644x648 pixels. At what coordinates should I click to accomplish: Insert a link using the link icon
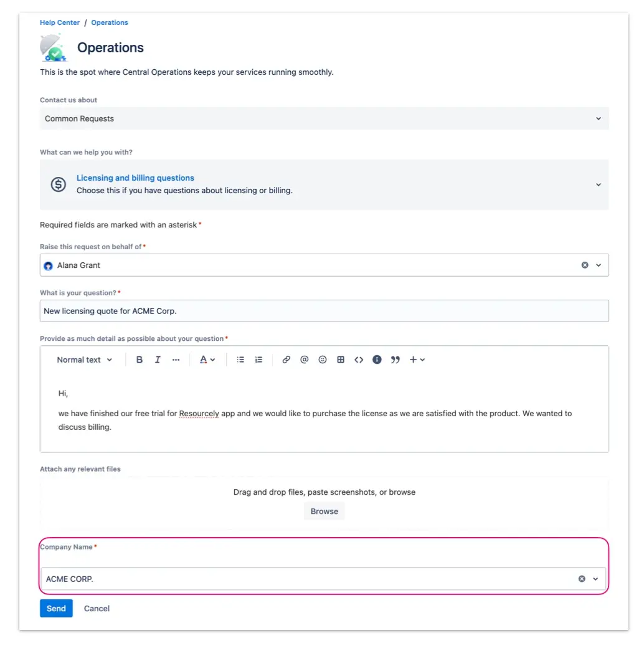(286, 360)
